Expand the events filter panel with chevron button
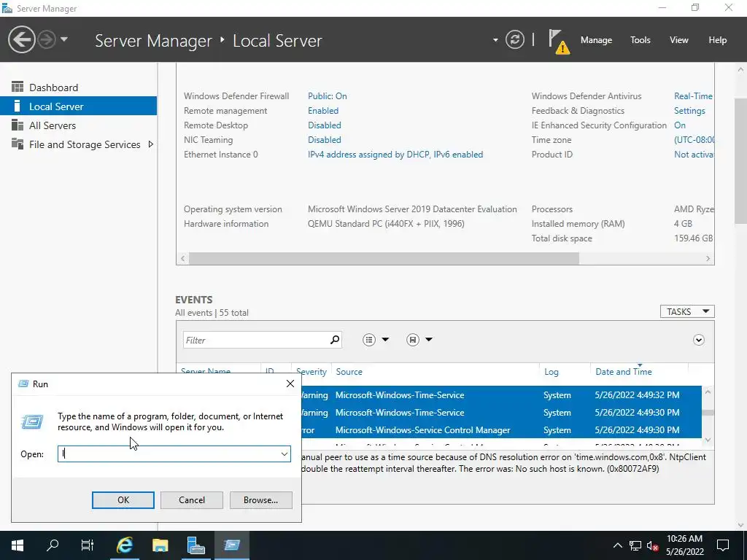Screen dimensions: 747x560 pos(698,340)
